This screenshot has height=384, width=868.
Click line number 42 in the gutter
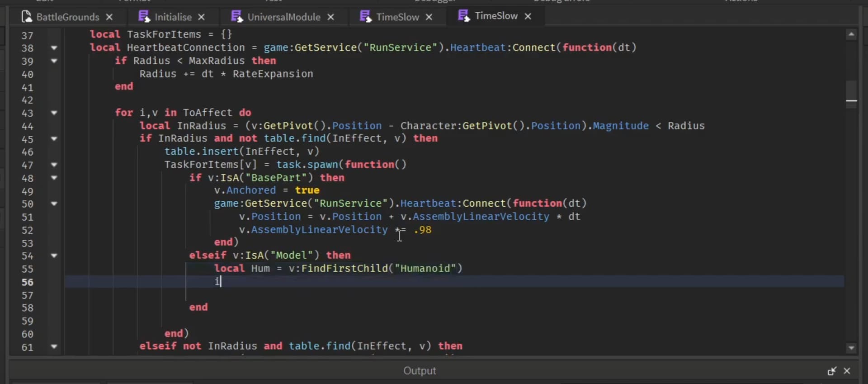[x=28, y=100]
